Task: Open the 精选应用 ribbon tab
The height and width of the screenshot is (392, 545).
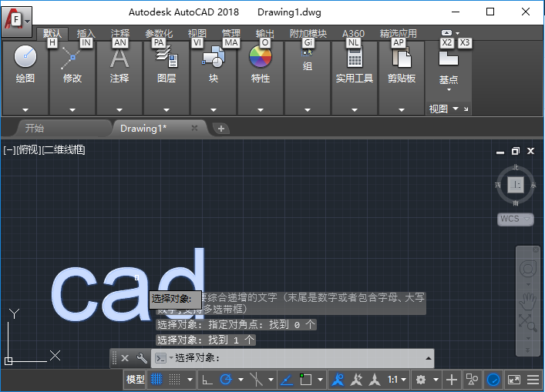Action: click(x=398, y=33)
